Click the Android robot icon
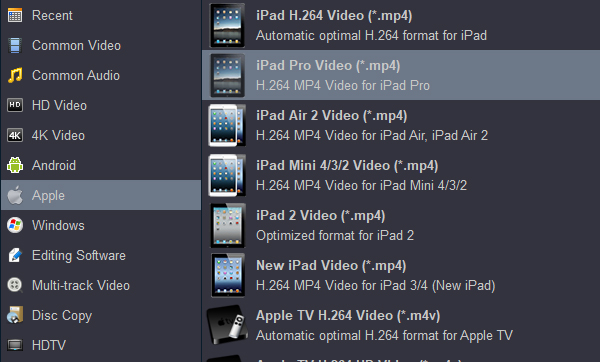 tap(15, 165)
